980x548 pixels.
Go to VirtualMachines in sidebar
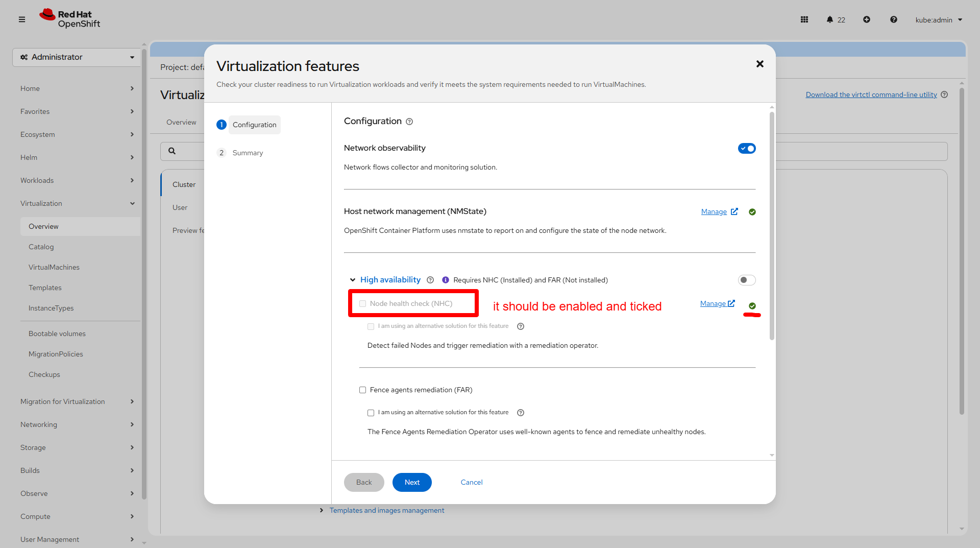coord(54,267)
